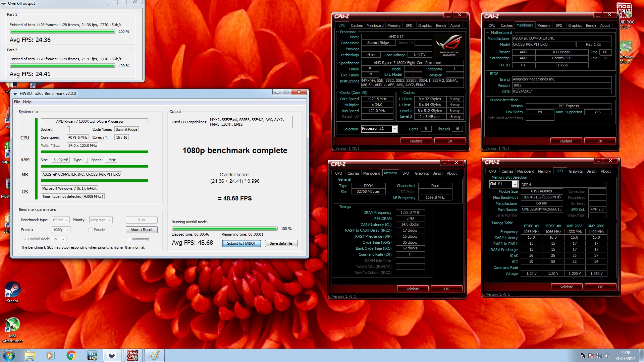Click OK in the CPU-Z SPD window
The image size is (644, 362).
600,287
